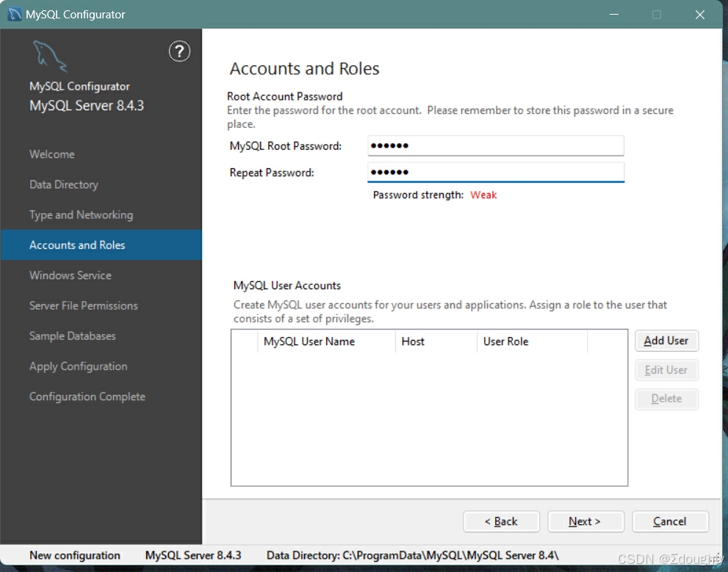Click MySQL Server 8.4.3 in status bar
This screenshot has width=728, height=572.
click(193, 555)
